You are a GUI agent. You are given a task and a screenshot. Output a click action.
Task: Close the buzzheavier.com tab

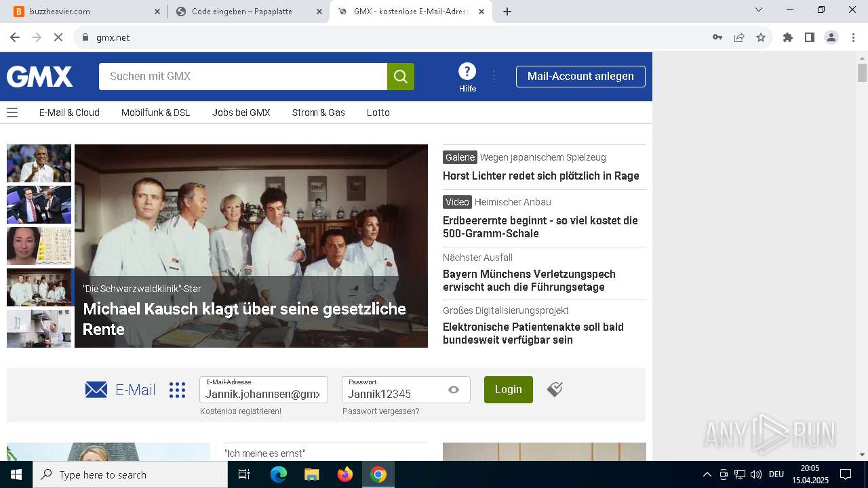(157, 12)
